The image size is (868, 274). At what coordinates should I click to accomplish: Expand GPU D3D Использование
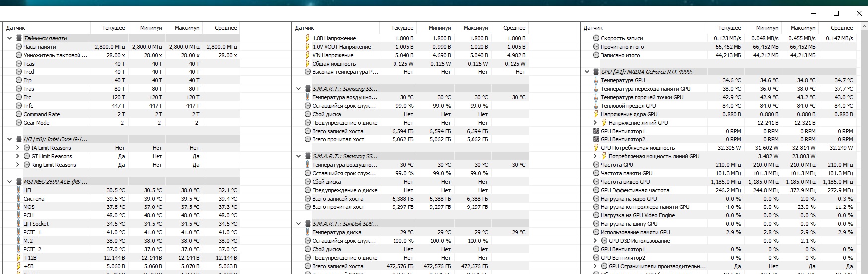(x=595, y=241)
